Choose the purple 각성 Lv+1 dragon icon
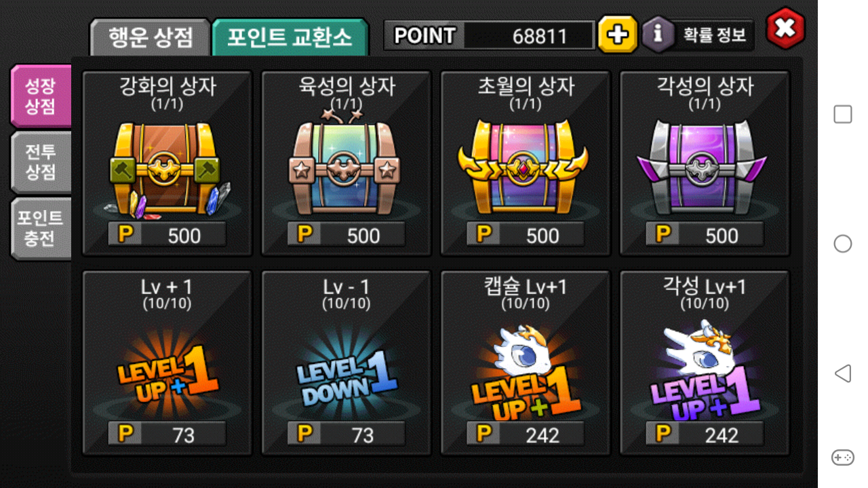Viewport: 868px width, 488px height. [x=704, y=371]
